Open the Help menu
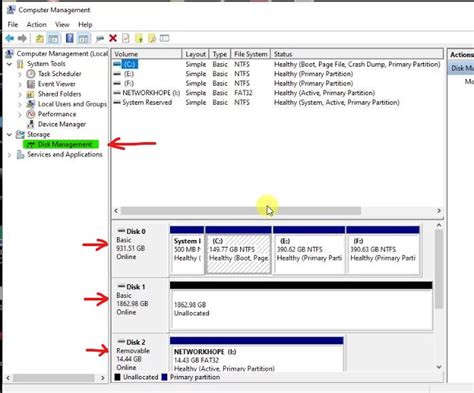Viewport: 474px width, 393px height. point(85,24)
